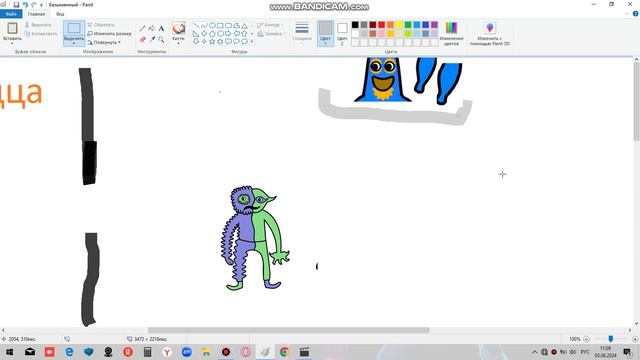Open Google Chrome from the taskbar
640x360 pixels.
pyautogui.click(x=284, y=352)
